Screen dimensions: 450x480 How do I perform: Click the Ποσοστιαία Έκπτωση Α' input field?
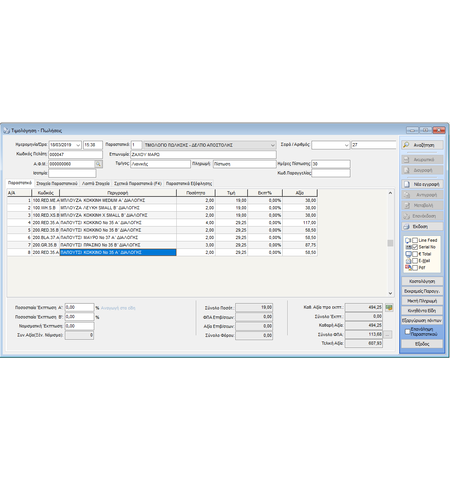[x=79, y=307]
